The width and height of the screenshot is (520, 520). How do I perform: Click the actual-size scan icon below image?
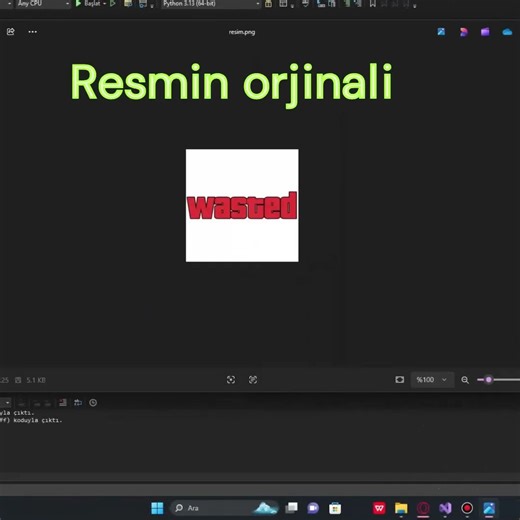(x=253, y=380)
